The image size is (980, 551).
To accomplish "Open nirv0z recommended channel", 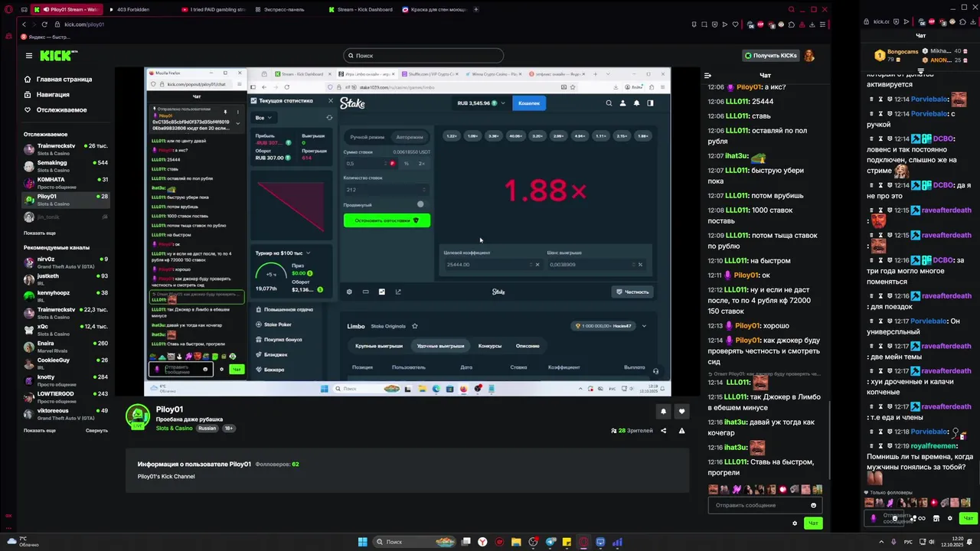I will pos(65,262).
